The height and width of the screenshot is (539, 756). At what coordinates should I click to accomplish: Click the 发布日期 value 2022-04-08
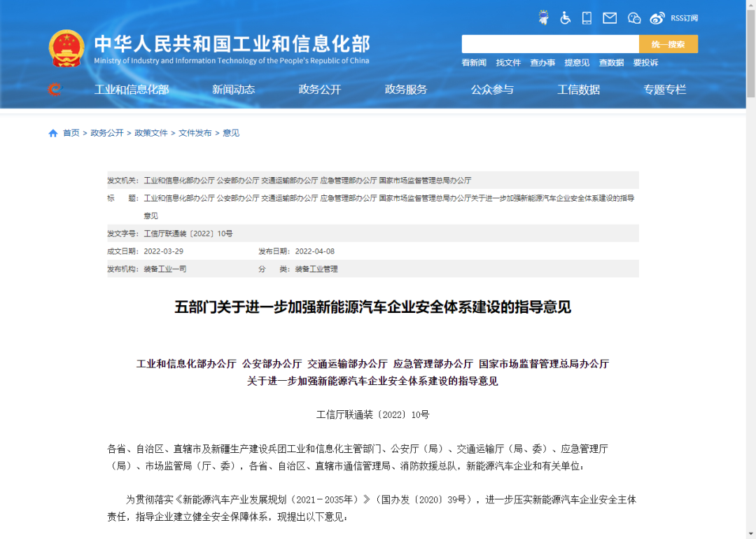click(x=315, y=252)
